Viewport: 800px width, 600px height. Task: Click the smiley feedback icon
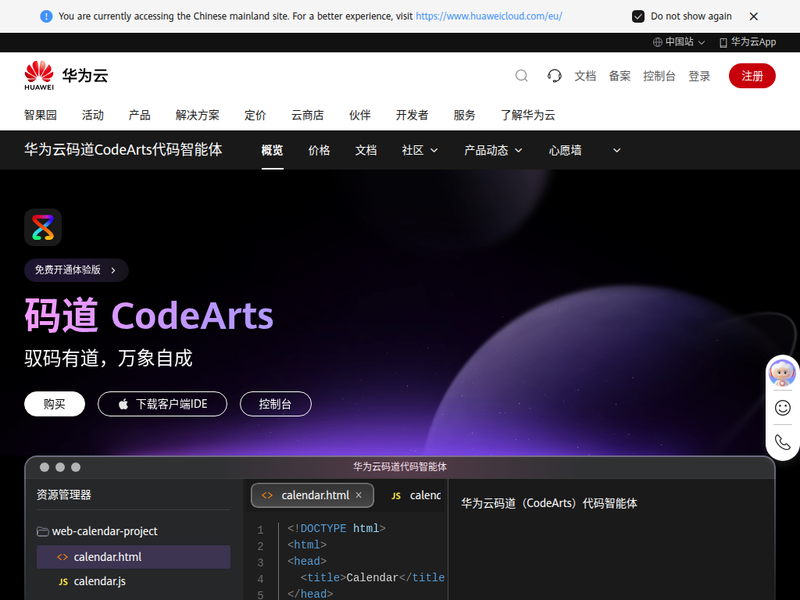(782, 408)
